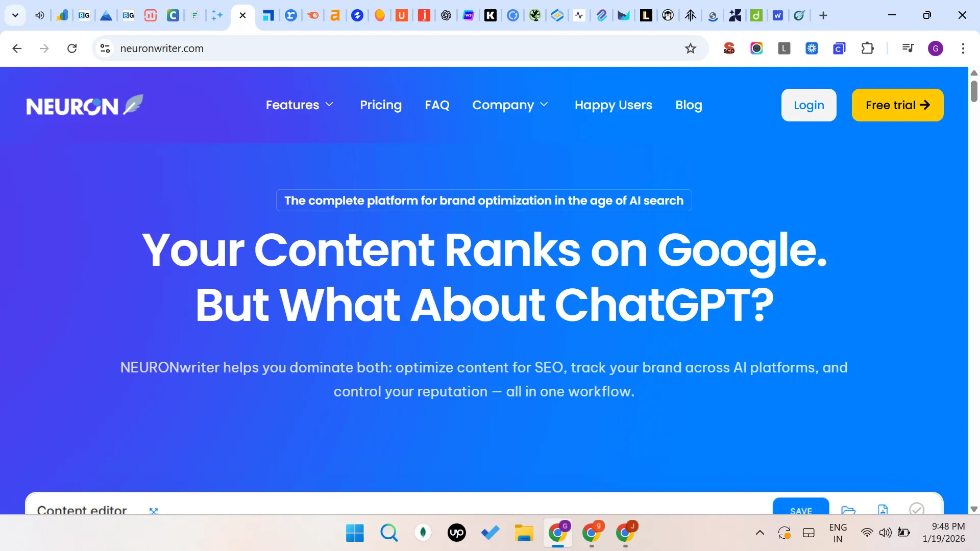This screenshot has width=980, height=551.
Task: Click the SEO extension icon
Action: tap(729, 48)
